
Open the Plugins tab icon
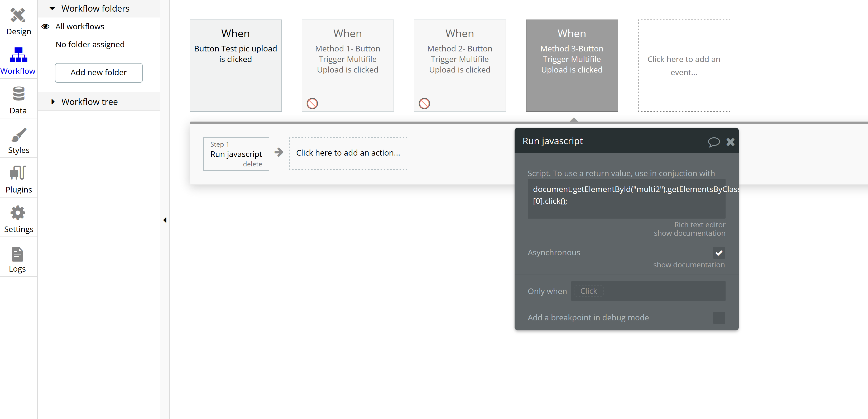pos(18,173)
